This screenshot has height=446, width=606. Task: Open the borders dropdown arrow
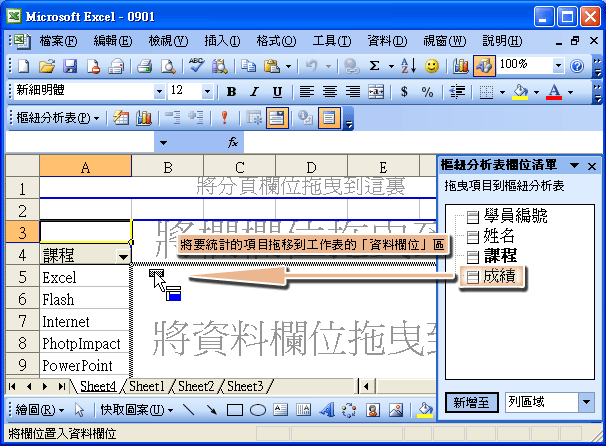click(502, 92)
